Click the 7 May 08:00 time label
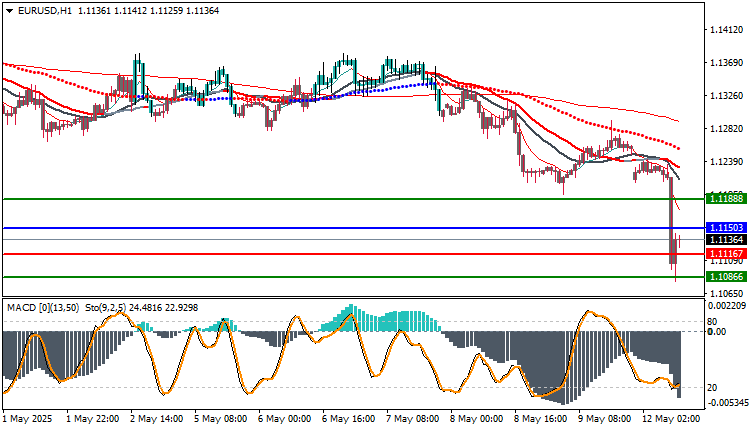The height and width of the screenshot is (430, 750). [x=413, y=419]
